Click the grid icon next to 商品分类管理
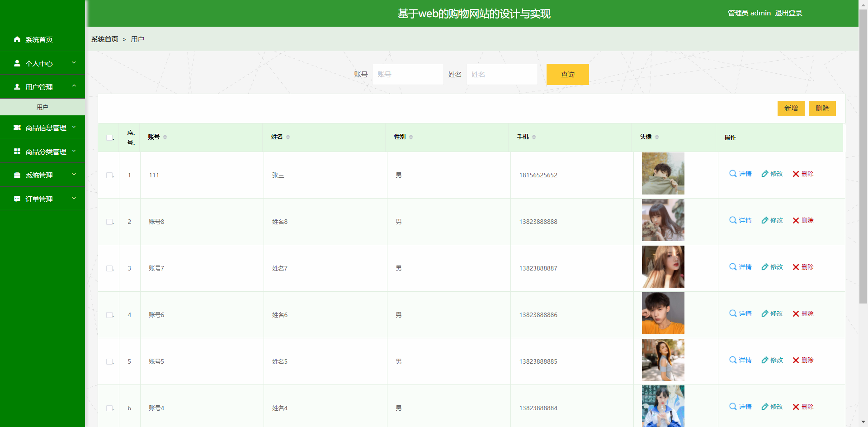The image size is (868, 427). (17, 152)
